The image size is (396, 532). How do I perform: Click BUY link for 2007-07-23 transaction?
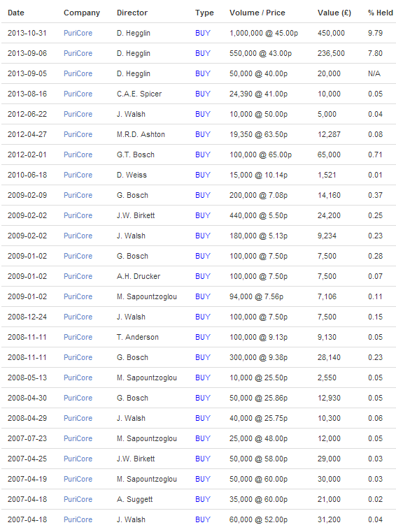point(203,438)
